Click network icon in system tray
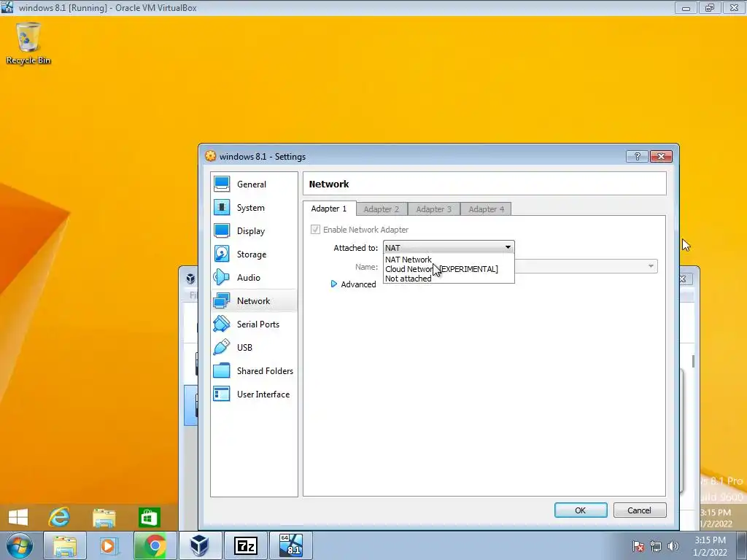The height and width of the screenshot is (560, 747). 656,546
